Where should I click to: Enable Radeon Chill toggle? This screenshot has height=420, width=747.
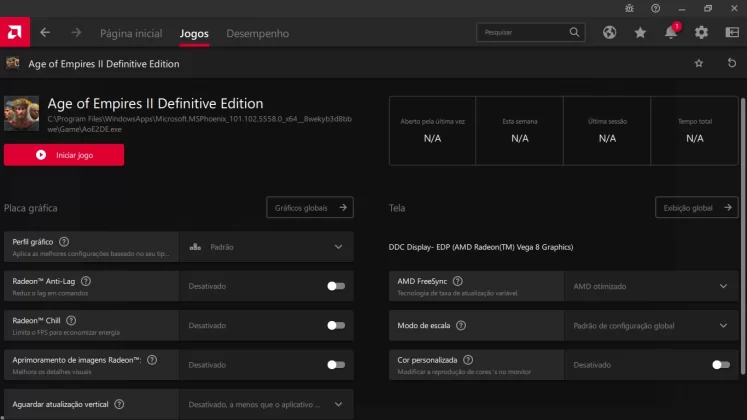tap(336, 326)
